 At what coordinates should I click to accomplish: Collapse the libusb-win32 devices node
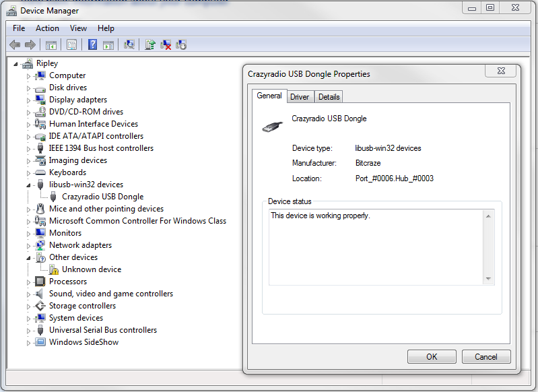point(28,185)
